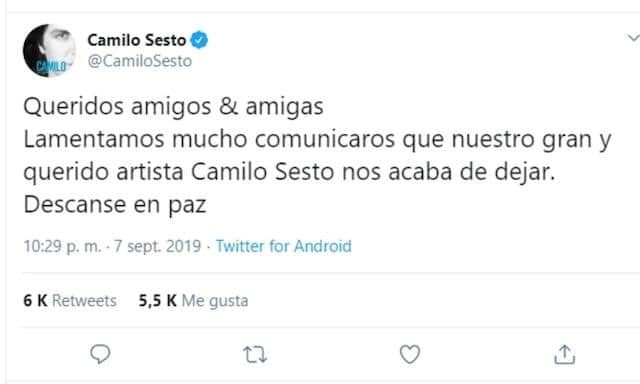Image resolution: width=640 pixels, height=384 pixels.
Task: Show the 5,5 K Me gusta list
Action: pos(193,301)
